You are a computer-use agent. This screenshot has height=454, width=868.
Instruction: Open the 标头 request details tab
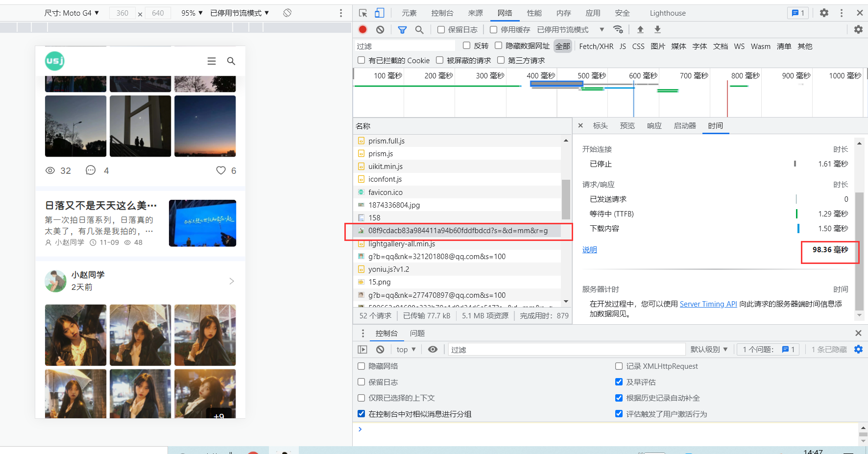(600, 125)
